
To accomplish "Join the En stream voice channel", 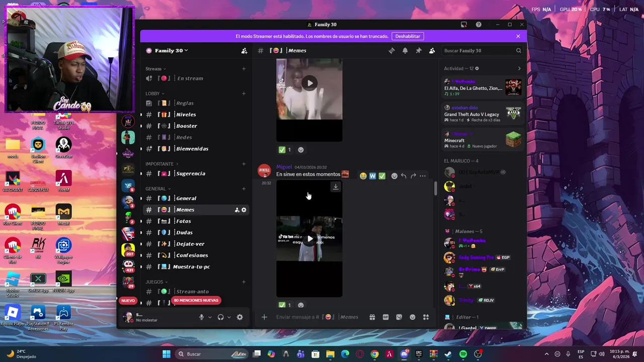I will pyautogui.click(x=196, y=78).
